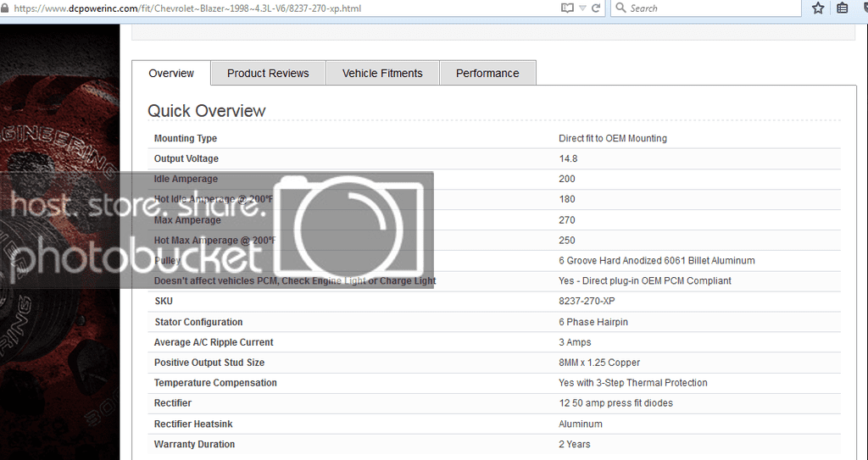Click the Rectifier label

[173, 403]
